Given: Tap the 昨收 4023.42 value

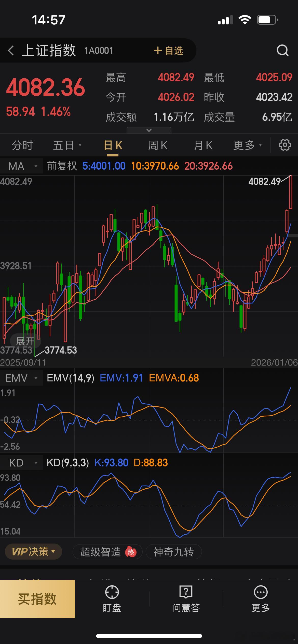Looking at the screenshot, I should click(x=274, y=97).
